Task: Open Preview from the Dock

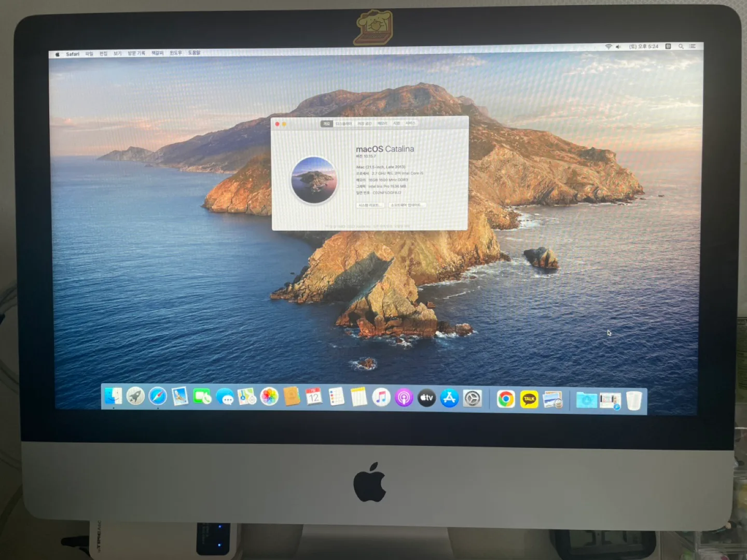Action: [552, 400]
